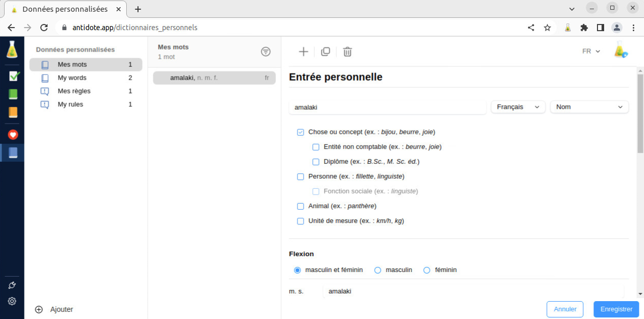Viewport: 644px width, 319px height.
Task: Click the plus icon to add entry
Action: pyautogui.click(x=304, y=52)
